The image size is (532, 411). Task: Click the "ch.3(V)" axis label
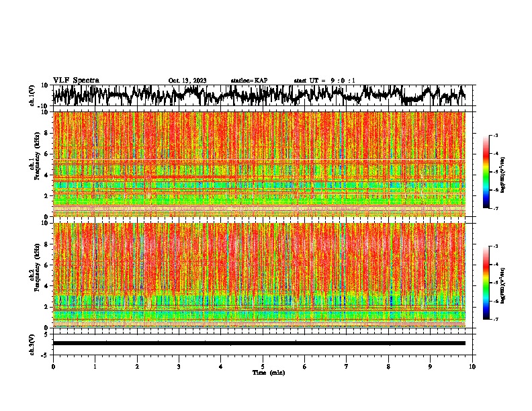tap(32, 345)
